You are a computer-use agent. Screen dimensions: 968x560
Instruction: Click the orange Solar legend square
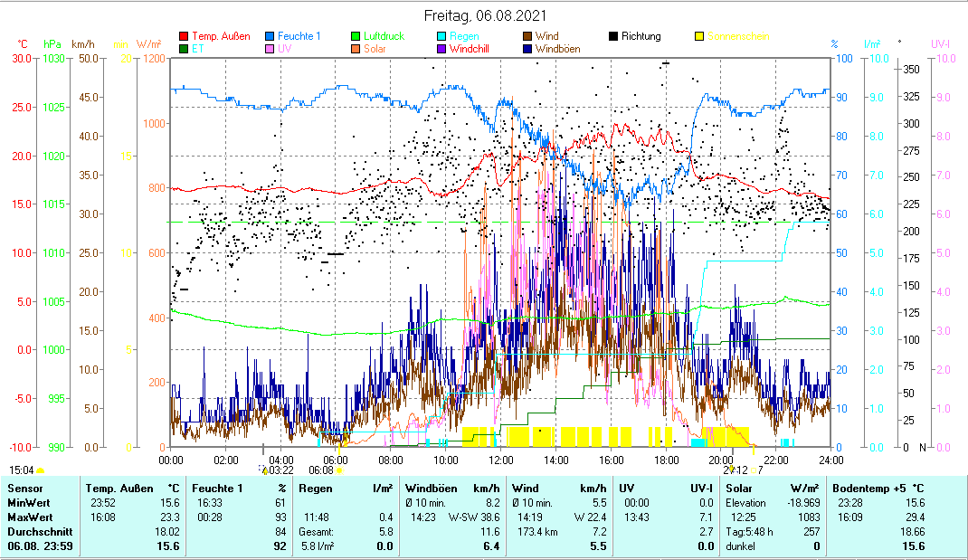pos(356,49)
